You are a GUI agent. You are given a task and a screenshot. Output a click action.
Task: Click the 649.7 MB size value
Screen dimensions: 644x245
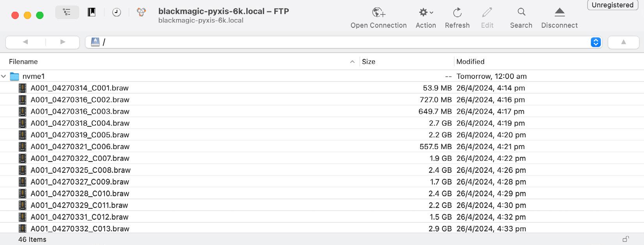(x=435, y=112)
